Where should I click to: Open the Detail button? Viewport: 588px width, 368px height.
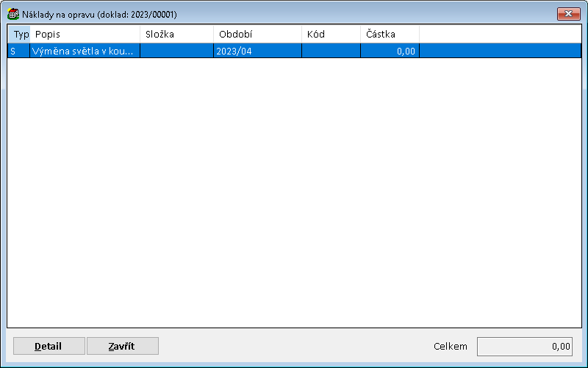[49, 347]
